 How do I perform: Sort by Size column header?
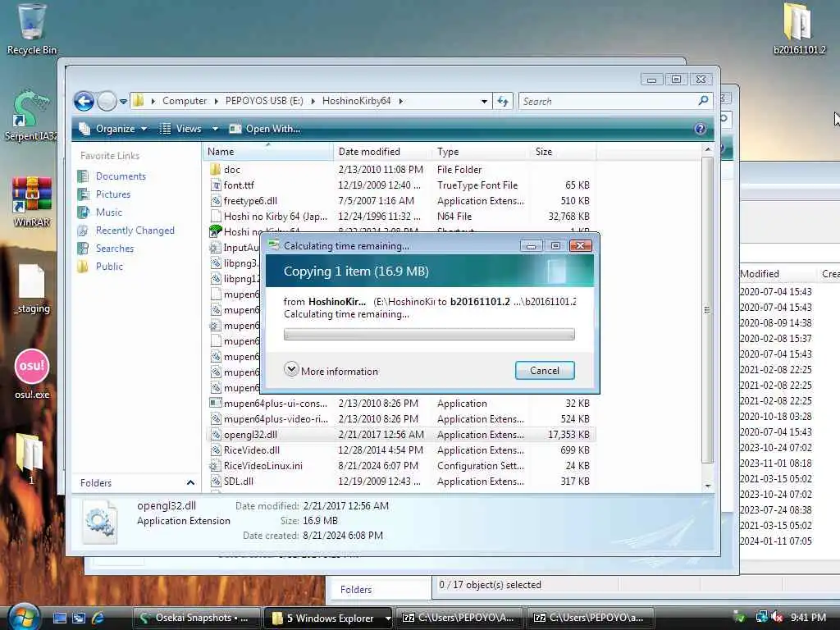pyautogui.click(x=563, y=152)
